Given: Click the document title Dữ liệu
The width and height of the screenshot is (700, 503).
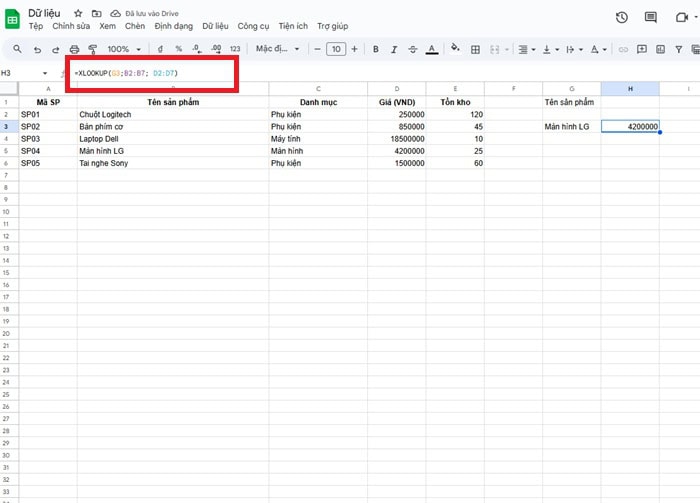Looking at the screenshot, I should point(44,13).
